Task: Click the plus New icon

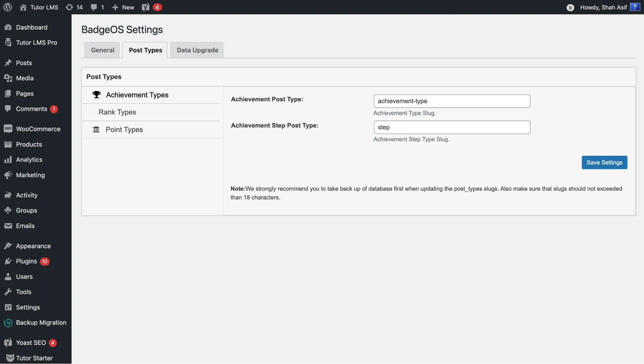Action: 115,7
